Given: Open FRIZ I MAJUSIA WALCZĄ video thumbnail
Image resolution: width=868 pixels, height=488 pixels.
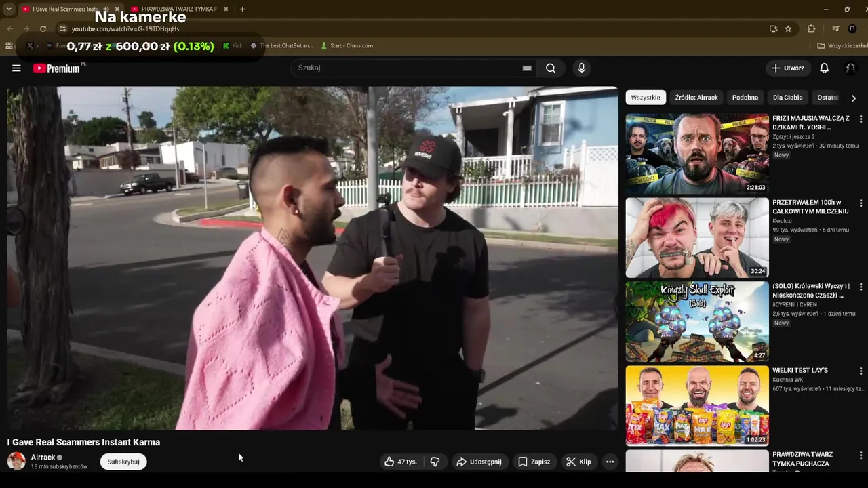Looking at the screenshot, I should [697, 154].
